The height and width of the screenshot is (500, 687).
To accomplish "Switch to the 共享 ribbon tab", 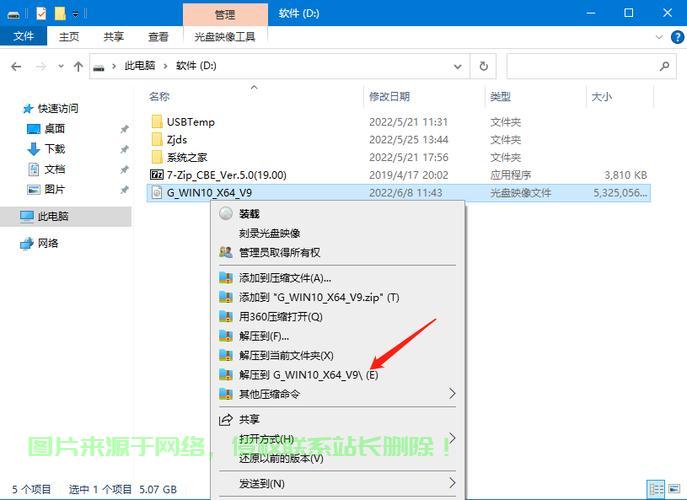I will coord(113,37).
